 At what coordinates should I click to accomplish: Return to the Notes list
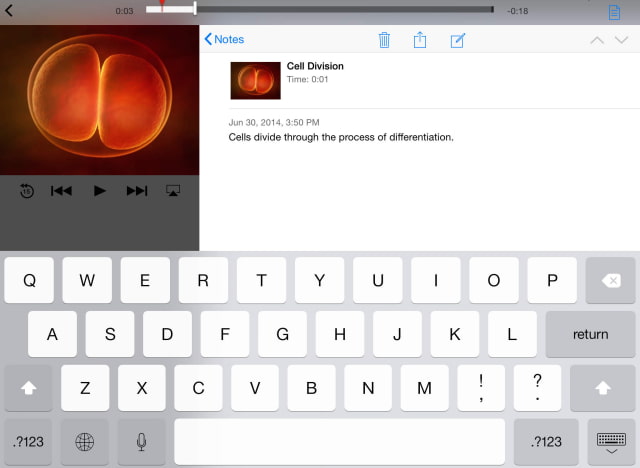[224, 39]
